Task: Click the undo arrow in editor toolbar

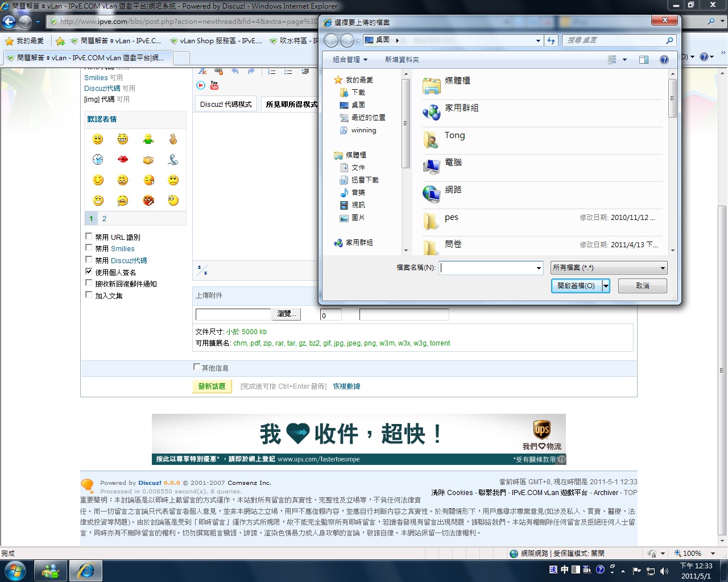Action: (x=235, y=72)
